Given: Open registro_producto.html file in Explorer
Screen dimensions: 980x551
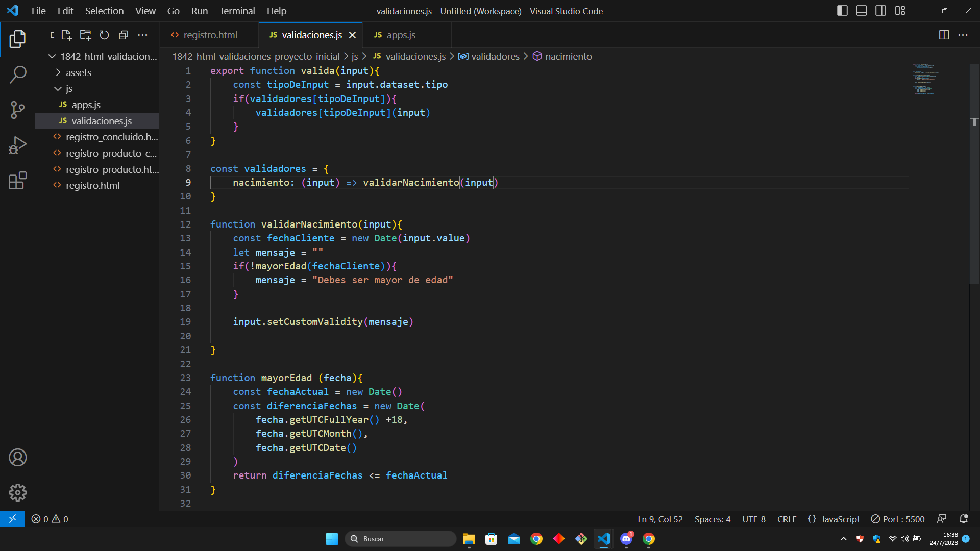Looking at the screenshot, I should 97,169.
